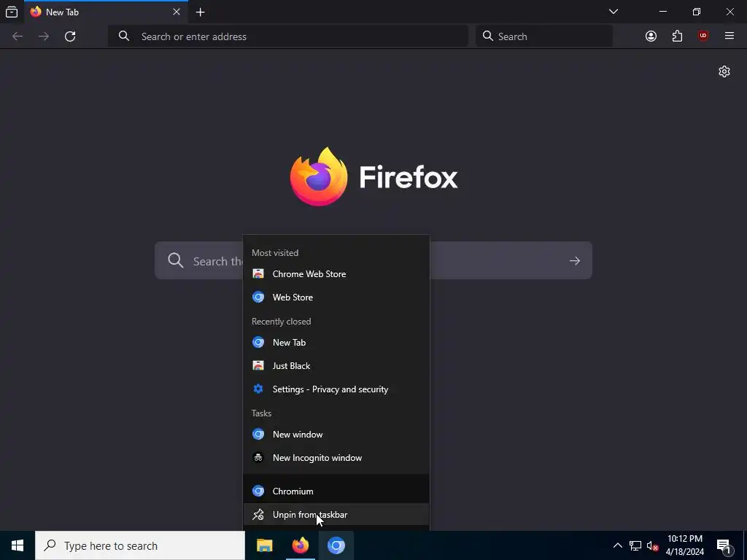Click the magnifier in toolbar Search box
Viewport: 747px width, 560px height.
(x=487, y=36)
